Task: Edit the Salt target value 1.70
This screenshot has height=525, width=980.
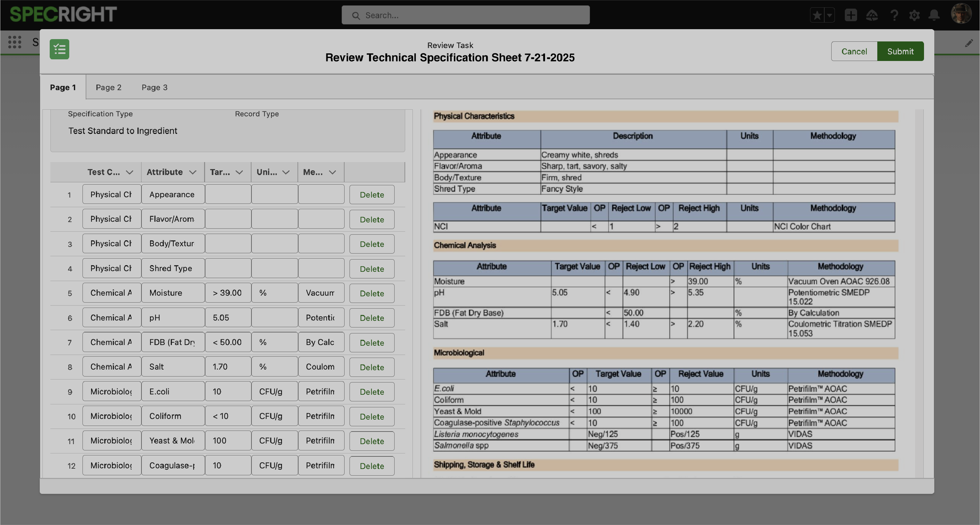Action: click(x=228, y=367)
